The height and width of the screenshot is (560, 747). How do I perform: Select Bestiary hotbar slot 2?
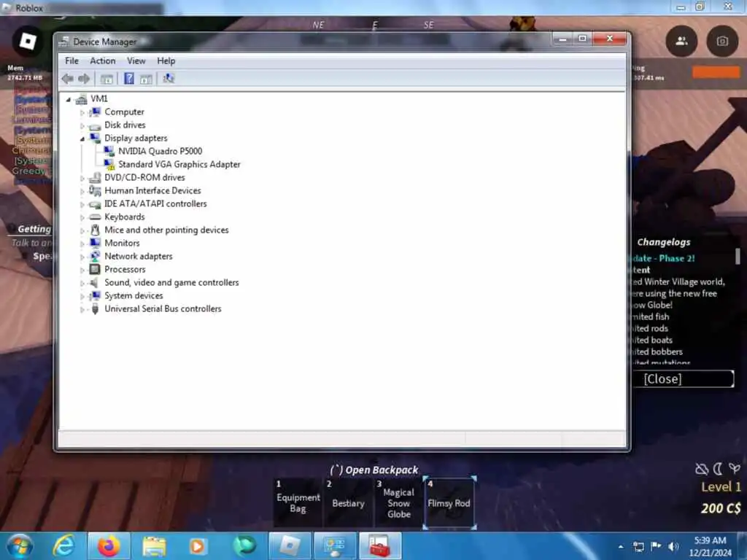[x=348, y=502]
